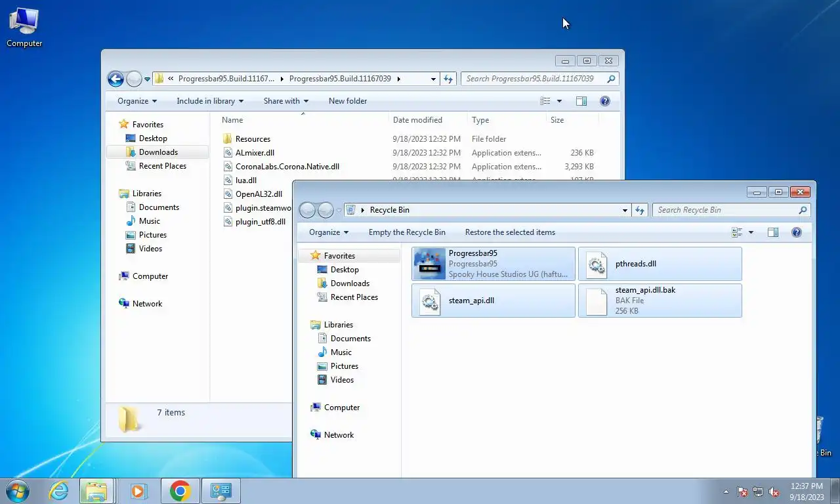Viewport: 840px width, 504px height.
Task: Open address history dropdown in Progressbar95 window
Action: (x=433, y=79)
